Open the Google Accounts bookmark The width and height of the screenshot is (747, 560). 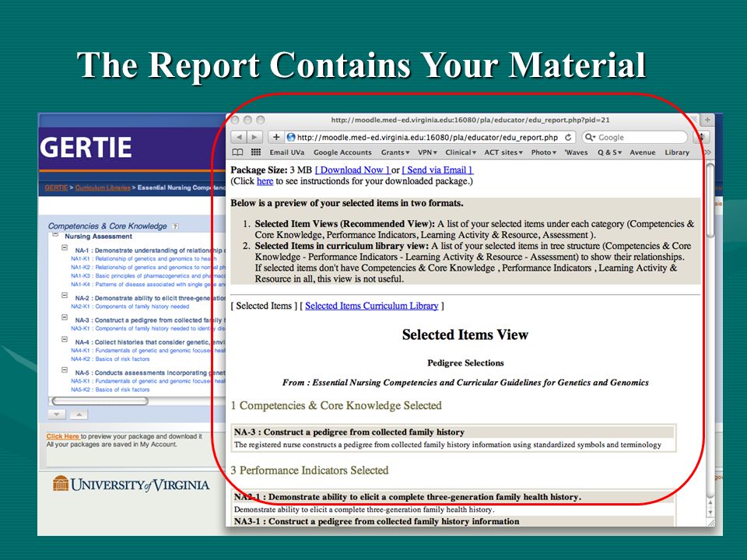click(x=342, y=152)
